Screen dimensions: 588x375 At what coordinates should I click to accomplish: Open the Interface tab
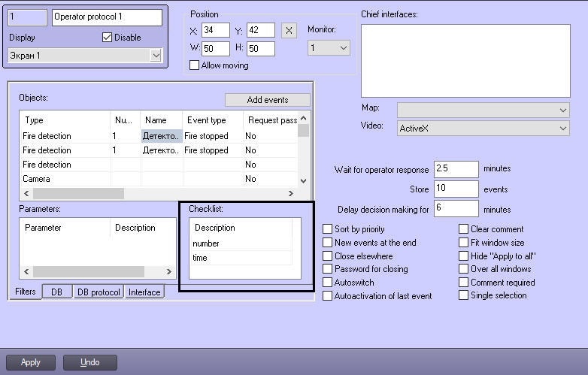(144, 292)
